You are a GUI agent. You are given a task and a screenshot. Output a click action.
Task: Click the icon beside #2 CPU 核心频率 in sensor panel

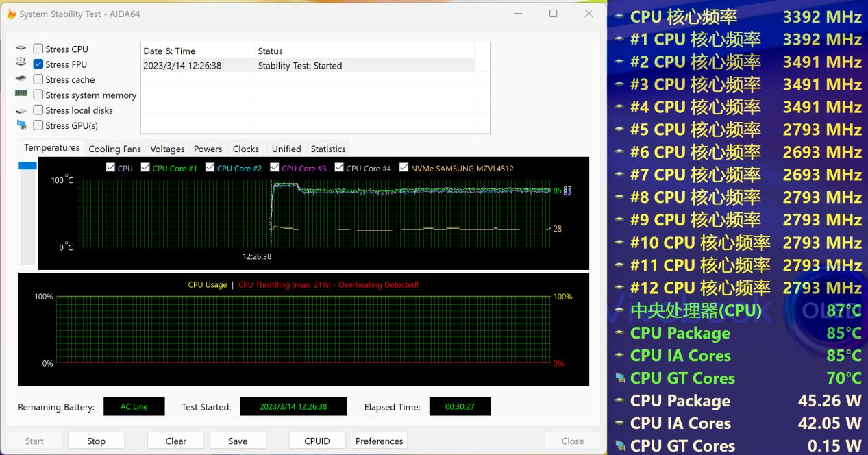(619, 62)
